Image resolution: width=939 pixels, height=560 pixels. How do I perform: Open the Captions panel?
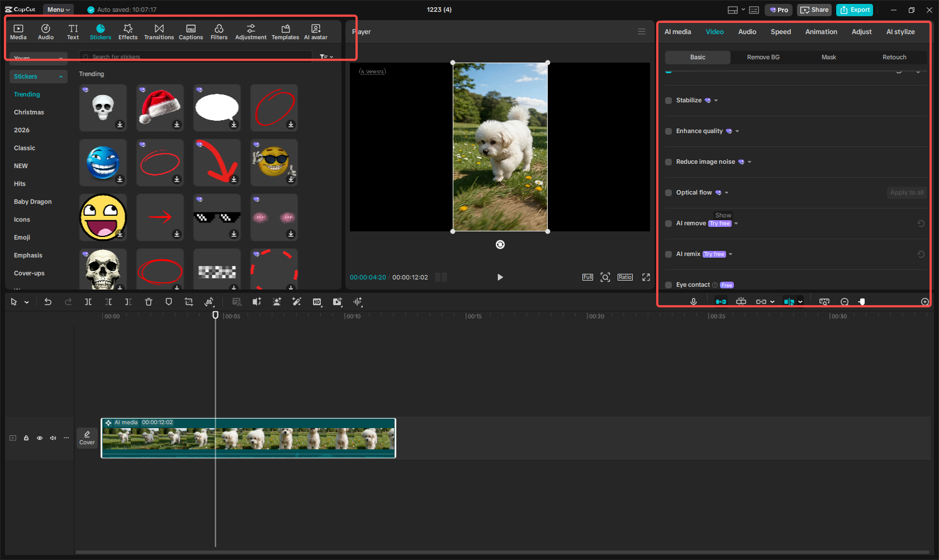[191, 31]
